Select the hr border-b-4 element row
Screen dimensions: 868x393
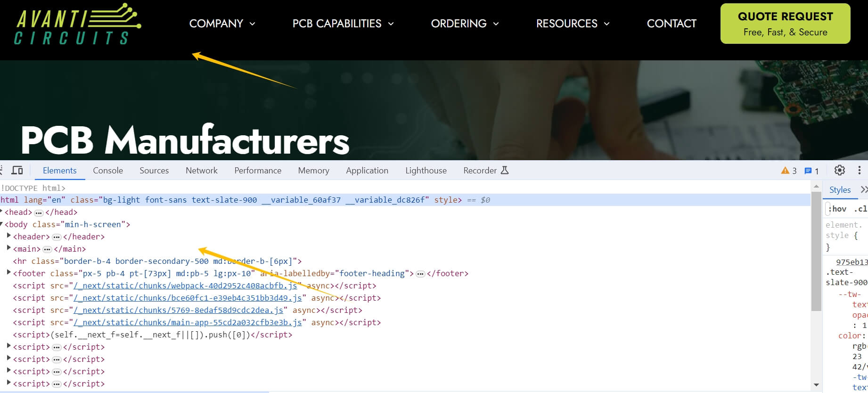[x=157, y=262]
